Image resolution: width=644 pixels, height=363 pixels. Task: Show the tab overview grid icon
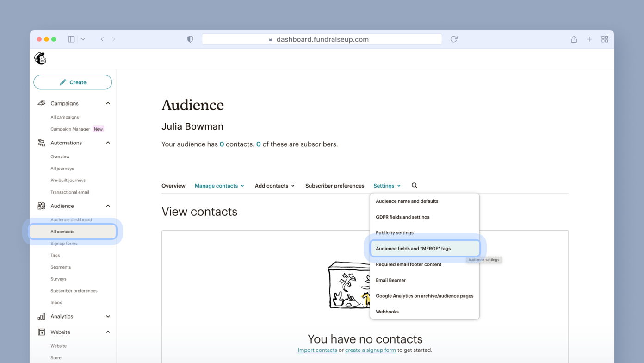[605, 39]
